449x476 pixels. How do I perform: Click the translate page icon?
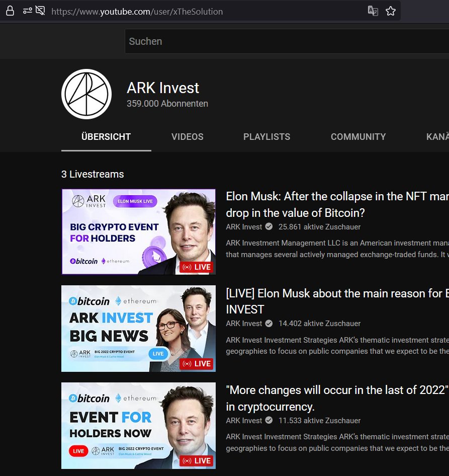pos(373,11)
